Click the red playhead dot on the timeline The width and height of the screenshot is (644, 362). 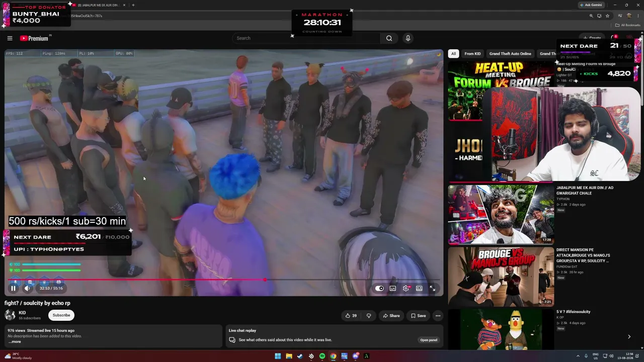(265, 280)
